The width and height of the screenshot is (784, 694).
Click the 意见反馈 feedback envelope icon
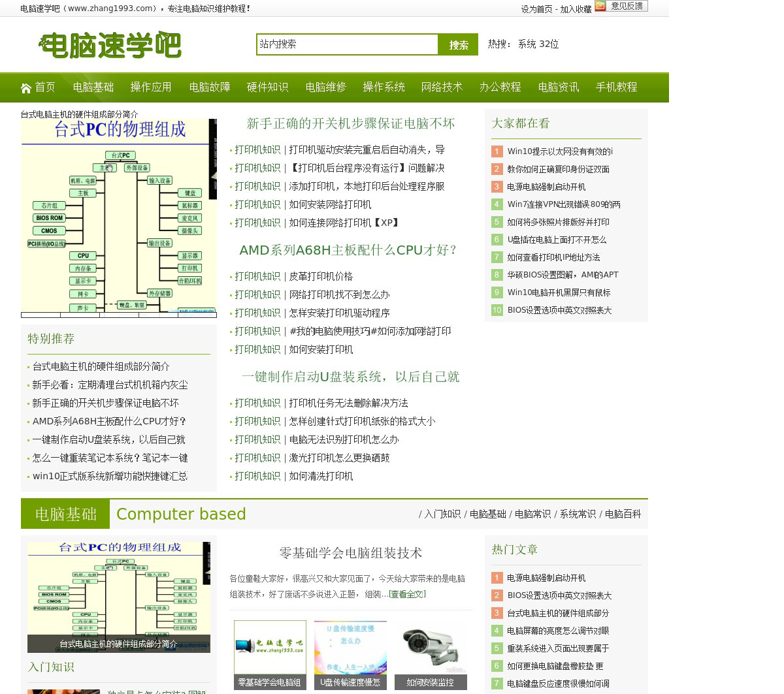600,6
